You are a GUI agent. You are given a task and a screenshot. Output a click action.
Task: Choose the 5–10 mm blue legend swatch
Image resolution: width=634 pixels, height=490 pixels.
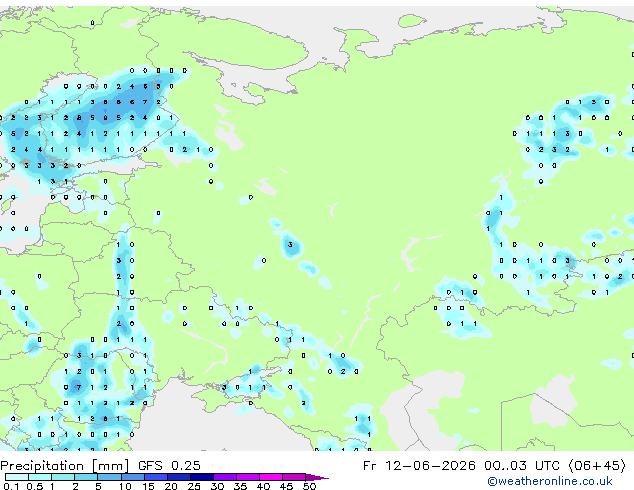109,477
